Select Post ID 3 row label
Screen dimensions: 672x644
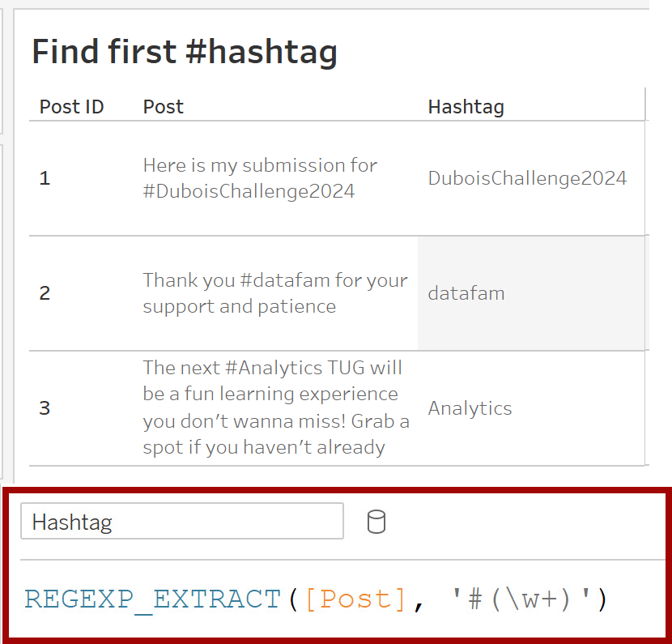pos(45,407)
